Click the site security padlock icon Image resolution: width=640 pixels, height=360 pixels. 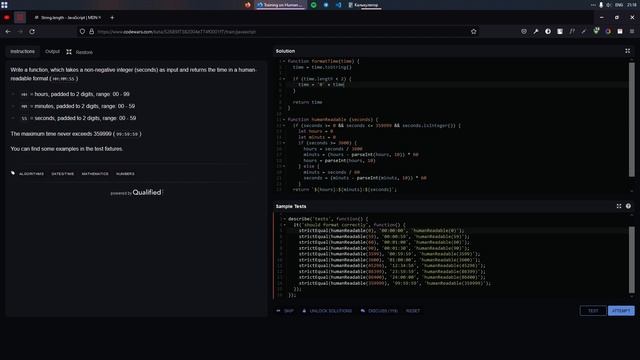(x=91, y=31)
